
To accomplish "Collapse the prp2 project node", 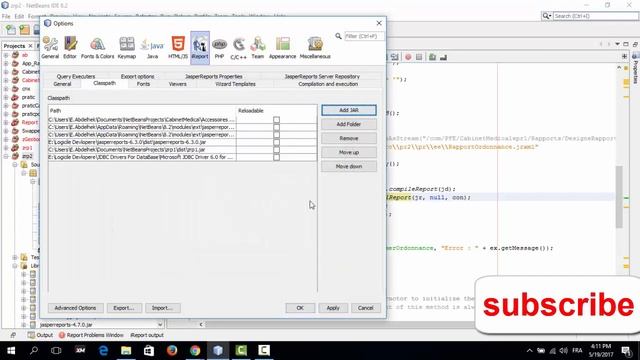I will (x=6, y=156).
